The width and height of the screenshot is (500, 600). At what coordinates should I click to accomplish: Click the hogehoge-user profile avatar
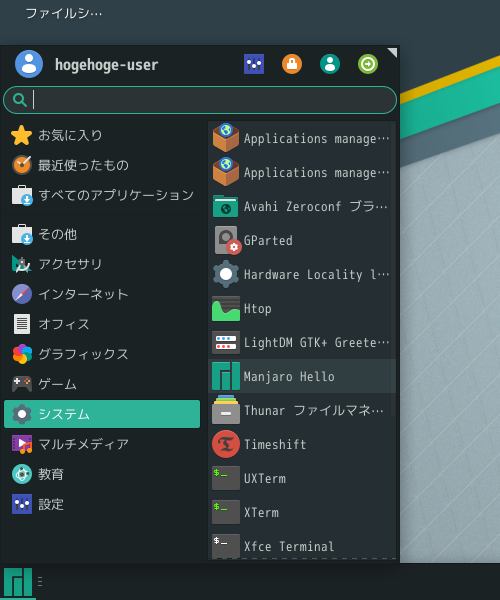tap(29, 64)
